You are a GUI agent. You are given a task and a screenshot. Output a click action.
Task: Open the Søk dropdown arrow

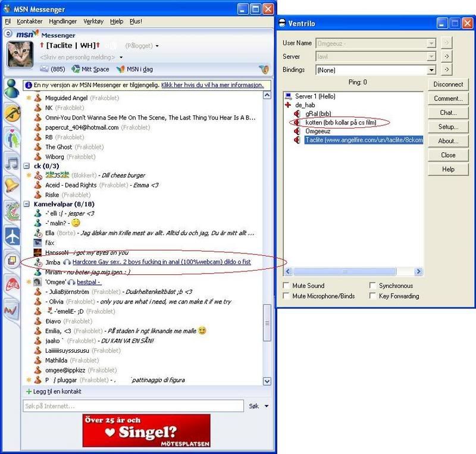(x=267, y=406)
